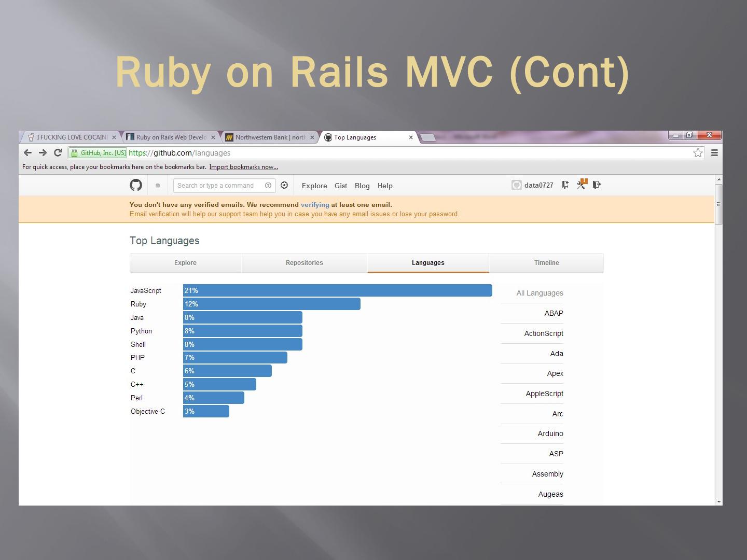747x560 pixels.
Task: Click the data0727 avatar image
Action: (517, 185)
